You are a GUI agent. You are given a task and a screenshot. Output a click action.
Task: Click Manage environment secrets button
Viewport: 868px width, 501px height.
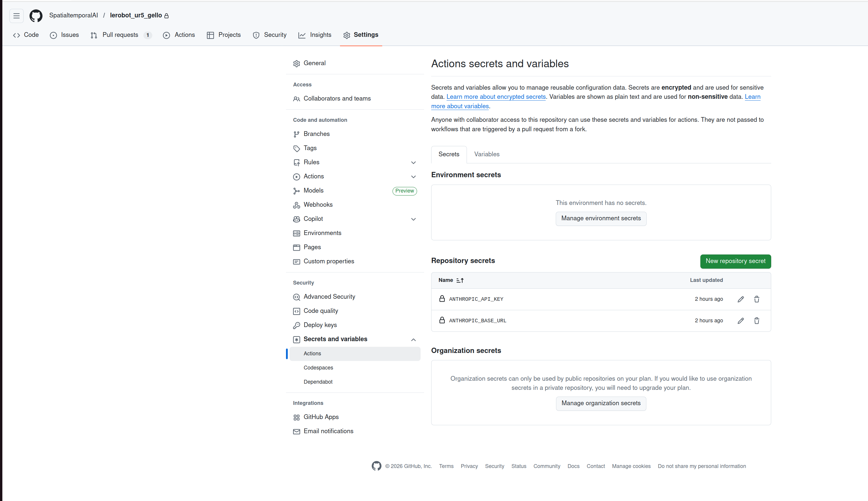601,219
